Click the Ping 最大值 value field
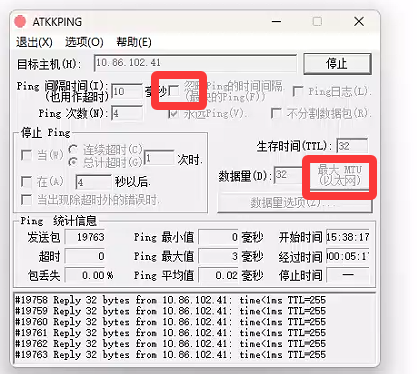This screenshot has width=417, height=374. tap(218, 256)
